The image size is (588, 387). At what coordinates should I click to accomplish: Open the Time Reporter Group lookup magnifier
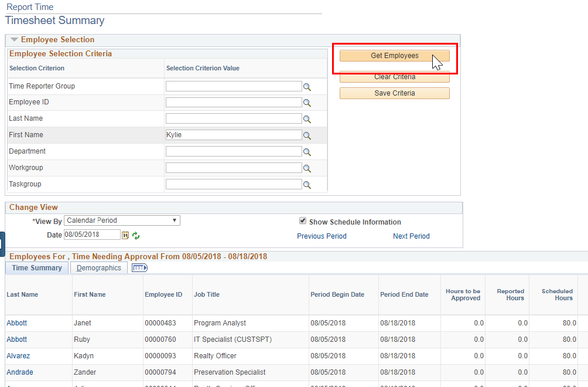coord(306,86)
